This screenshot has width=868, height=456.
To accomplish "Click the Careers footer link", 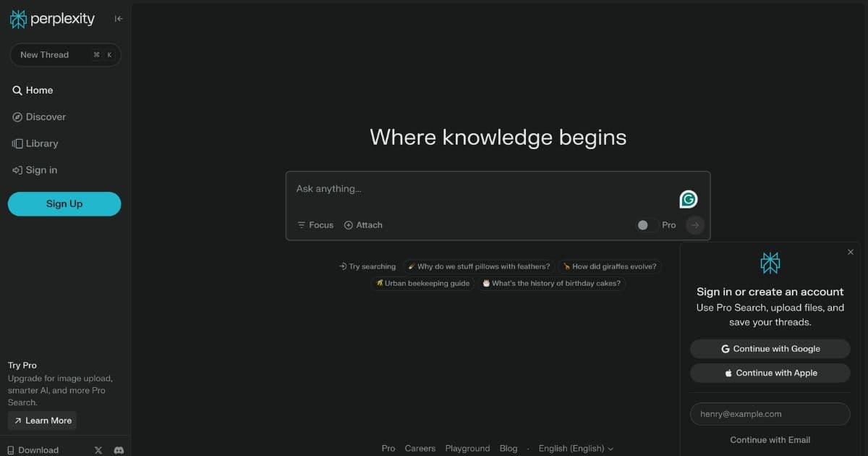I will (x=420, y=449).
